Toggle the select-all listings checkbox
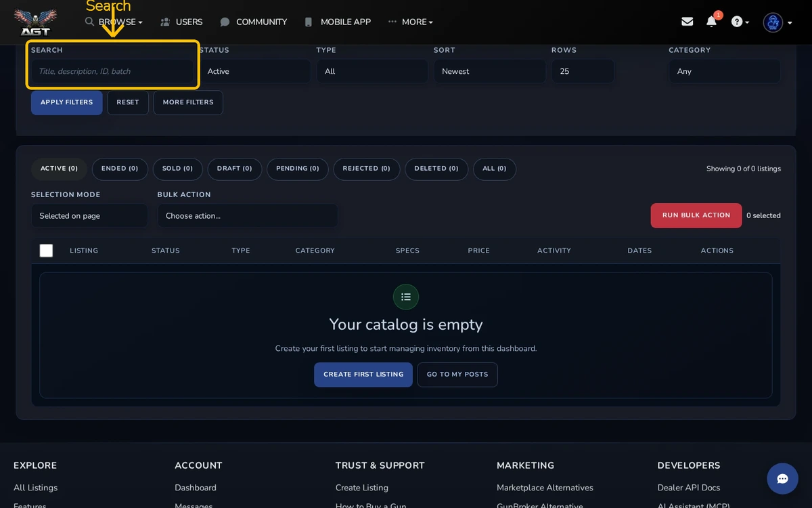Screen dimensions: 812x508 (x=46, y=251)
